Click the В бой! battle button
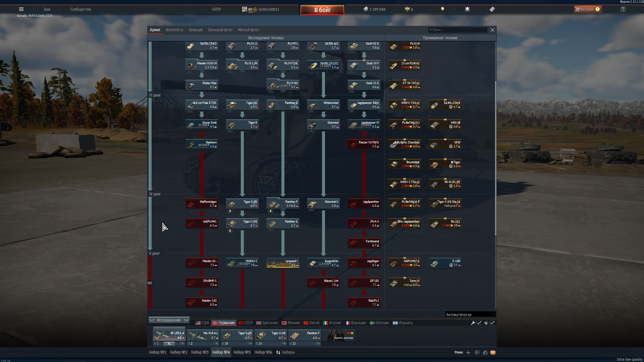This screenshot has height=362, width=644. coord(322,10)
